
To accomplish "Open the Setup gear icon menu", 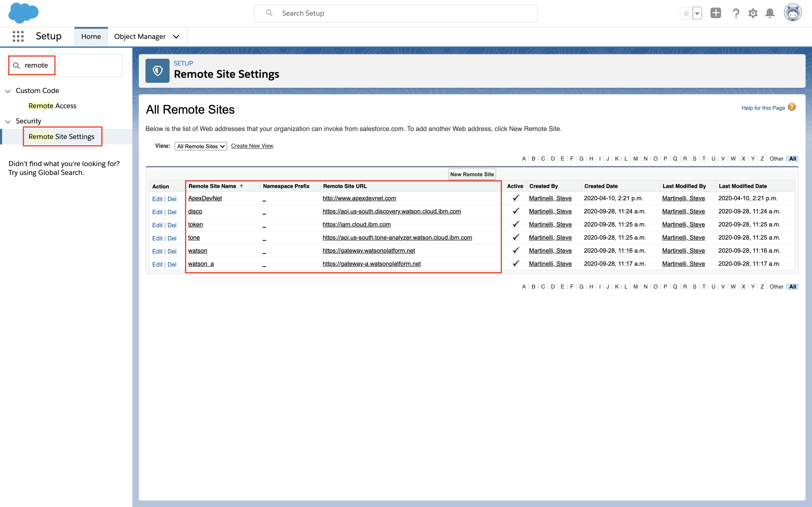I will [753, 13].
